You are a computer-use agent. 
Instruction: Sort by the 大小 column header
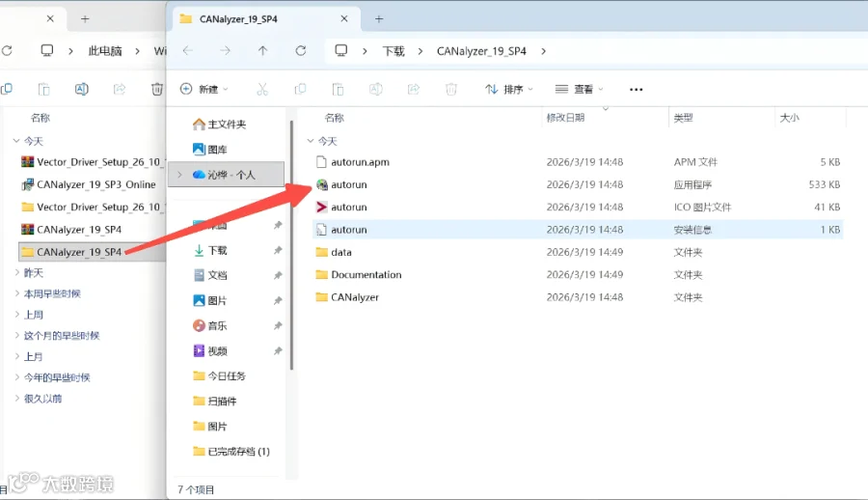(789, 118)
